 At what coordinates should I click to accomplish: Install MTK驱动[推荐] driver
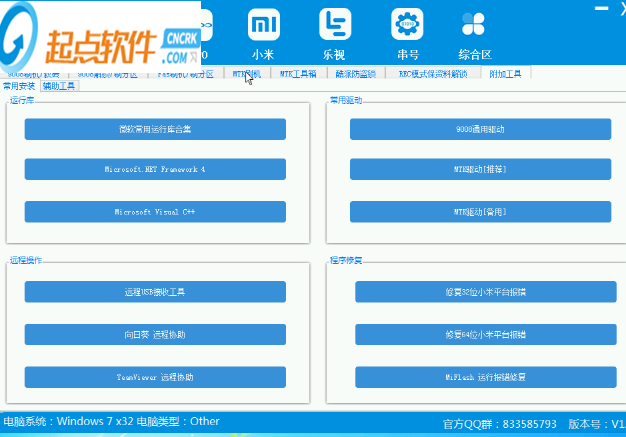480,169
